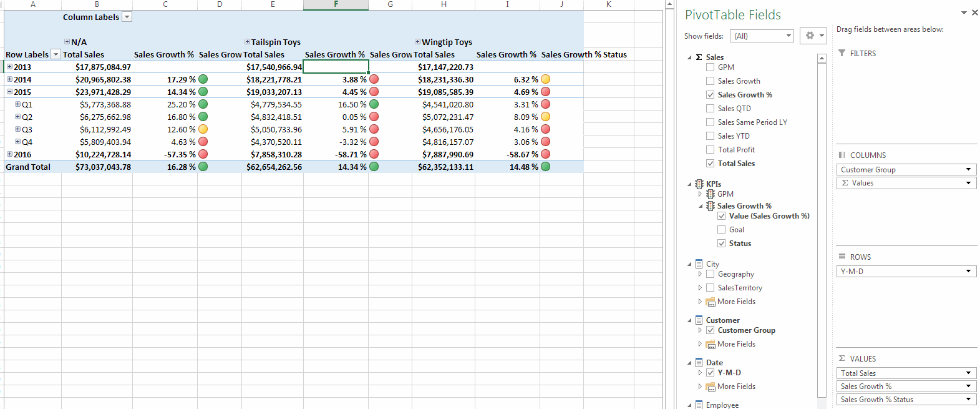Screen dimensions: 980x409
Task: Click the Filters area funnel icon
Action: 842,53
